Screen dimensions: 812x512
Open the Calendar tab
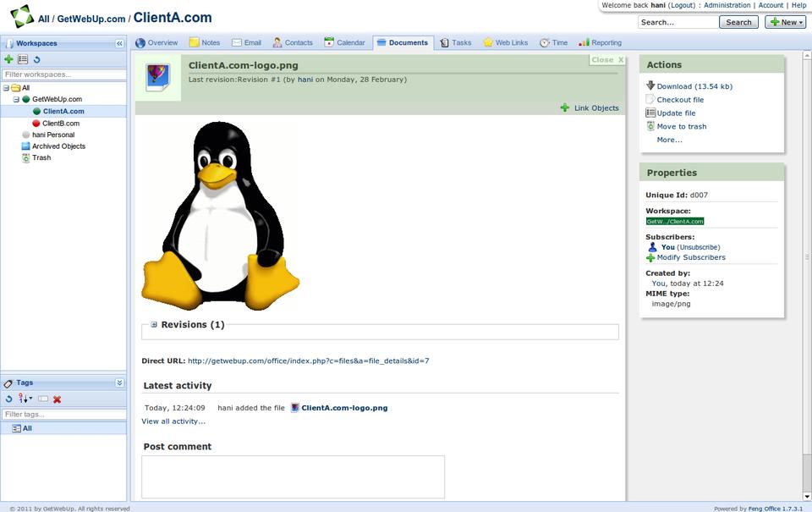[345, 42]
